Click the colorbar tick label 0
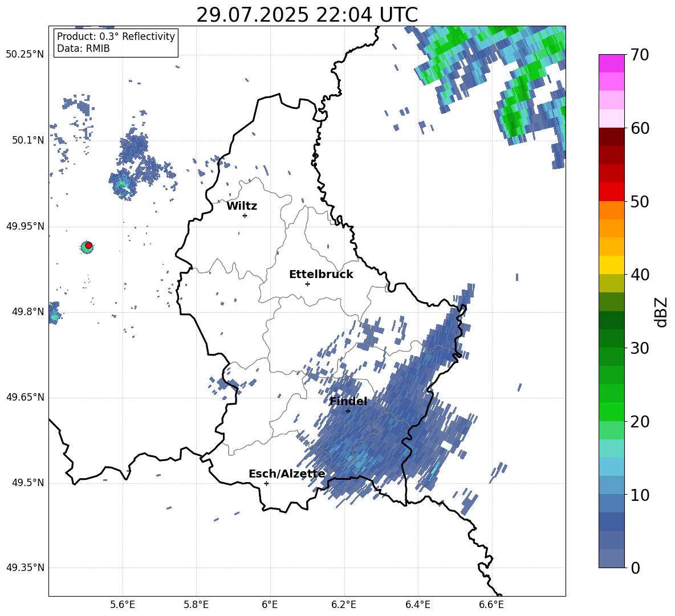Viewport: 675px width, 616px height. pyautogui.click(x=635, y=568)
